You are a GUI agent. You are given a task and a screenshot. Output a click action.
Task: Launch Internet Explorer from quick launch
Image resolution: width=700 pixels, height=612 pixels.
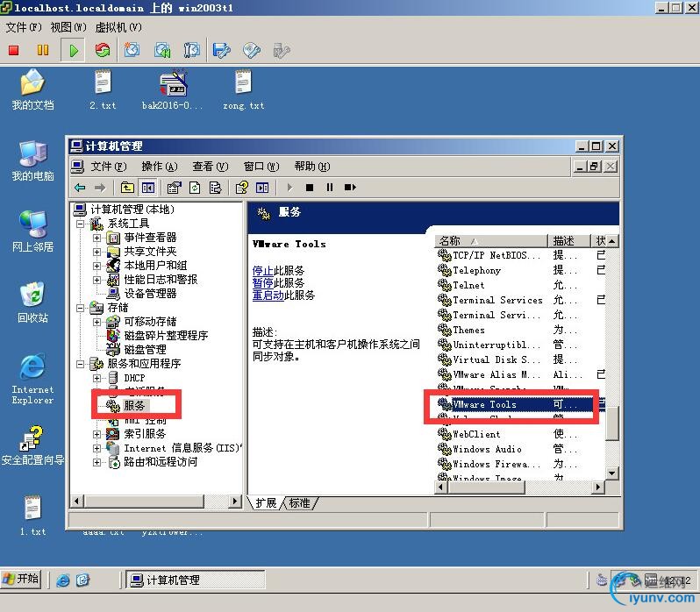point(63,580)
